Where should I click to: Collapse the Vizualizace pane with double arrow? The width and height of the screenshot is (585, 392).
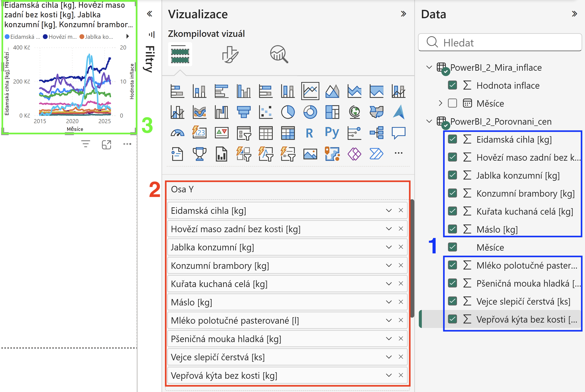(403, 14)
